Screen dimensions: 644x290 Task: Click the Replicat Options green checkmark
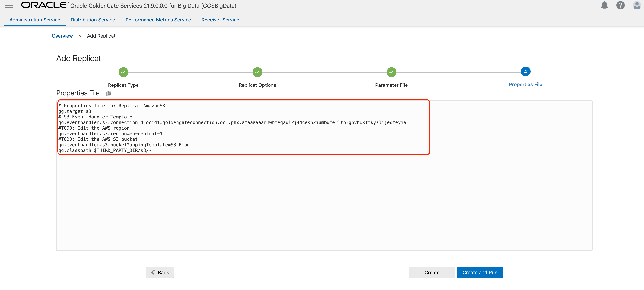pyautogui.click(x=257, y=72)
